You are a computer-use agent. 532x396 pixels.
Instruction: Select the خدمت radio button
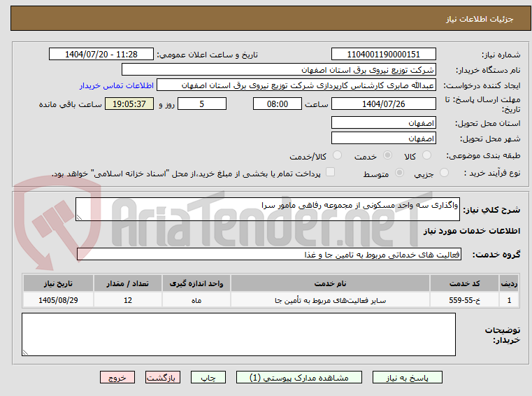pyautogui.click(x=387, y=155)
